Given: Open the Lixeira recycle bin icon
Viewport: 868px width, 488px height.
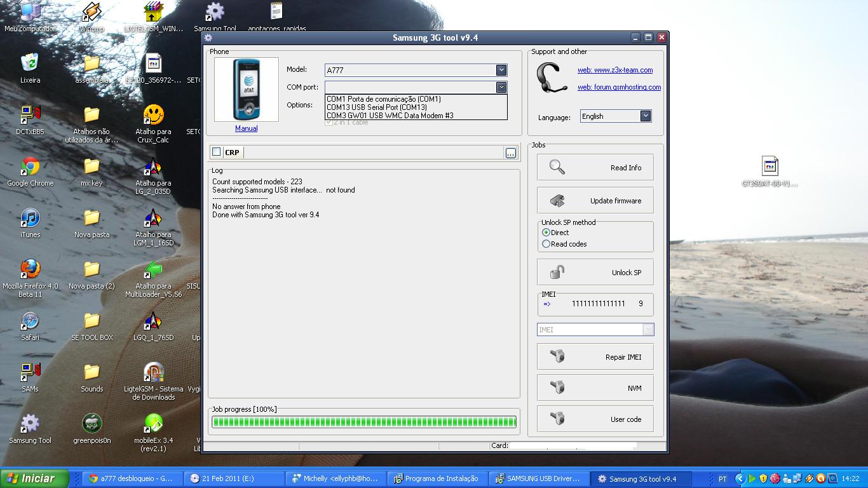Looking at the screenshot, I should (x=30, y=69).
